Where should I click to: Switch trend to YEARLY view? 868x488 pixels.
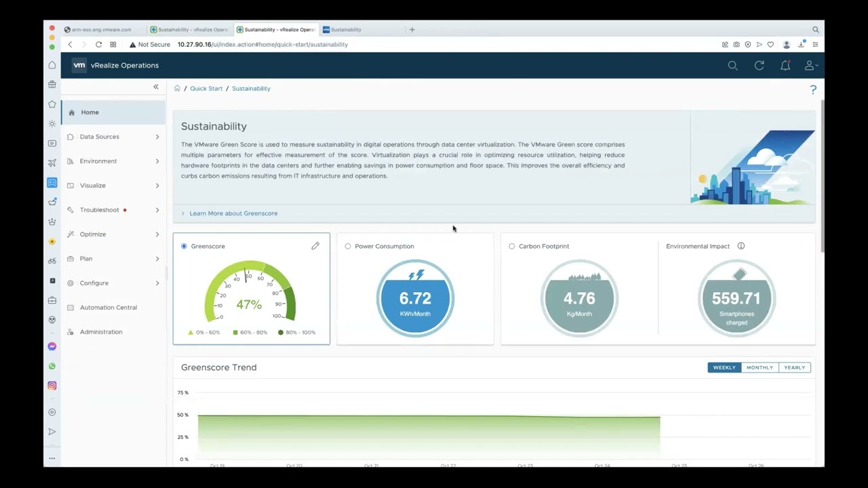(x=795, y=367)
